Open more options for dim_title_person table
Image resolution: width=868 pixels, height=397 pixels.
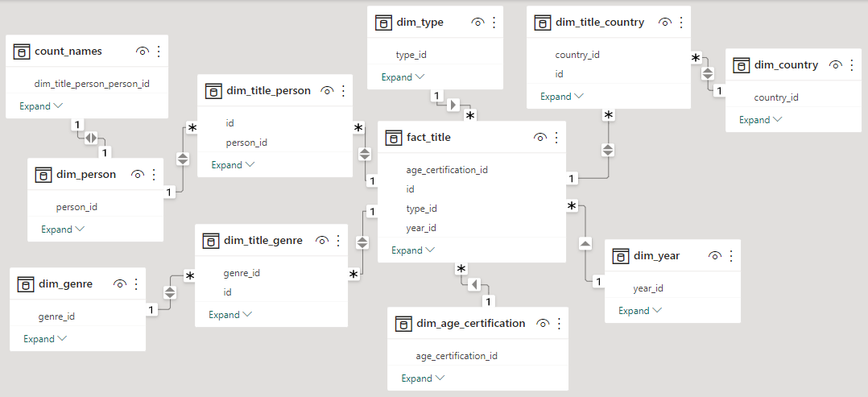(344, 91)
